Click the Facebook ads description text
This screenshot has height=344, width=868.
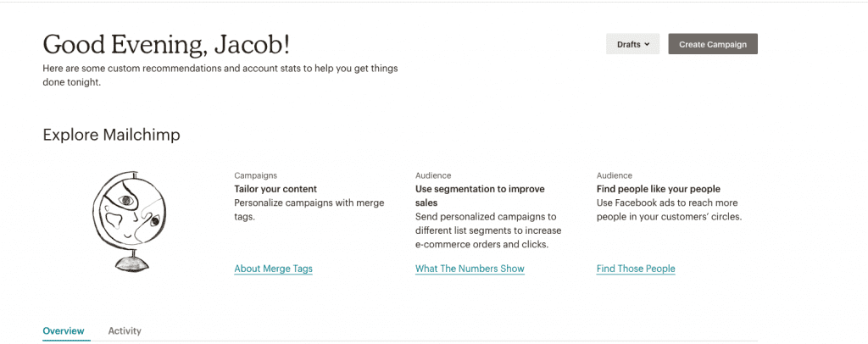667,209
